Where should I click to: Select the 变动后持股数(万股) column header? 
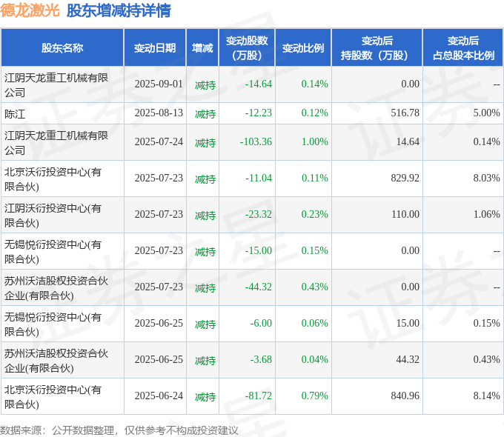[x=377, y=48]
